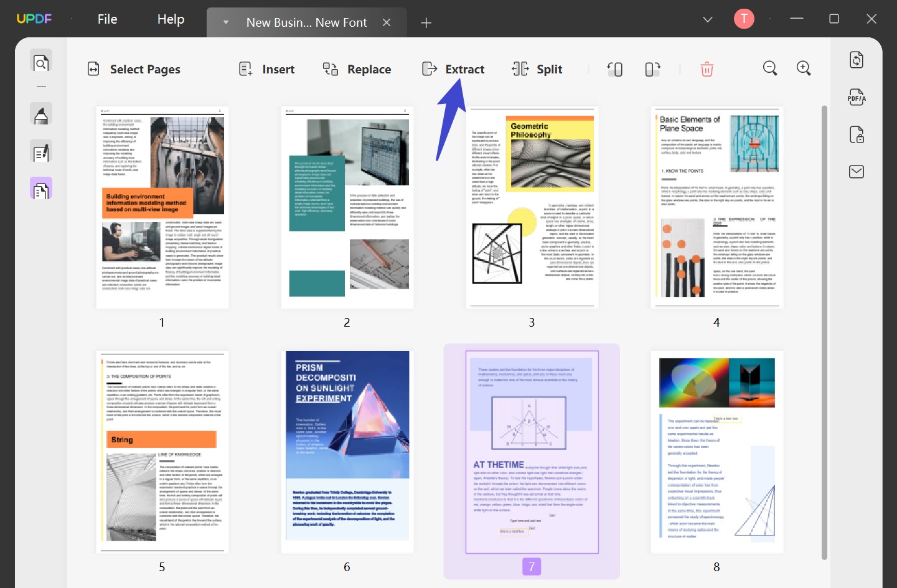This screenshot has width=897, height=588.
Task: Click Select Pages in the toolbar
Action: tap(133, 69)
